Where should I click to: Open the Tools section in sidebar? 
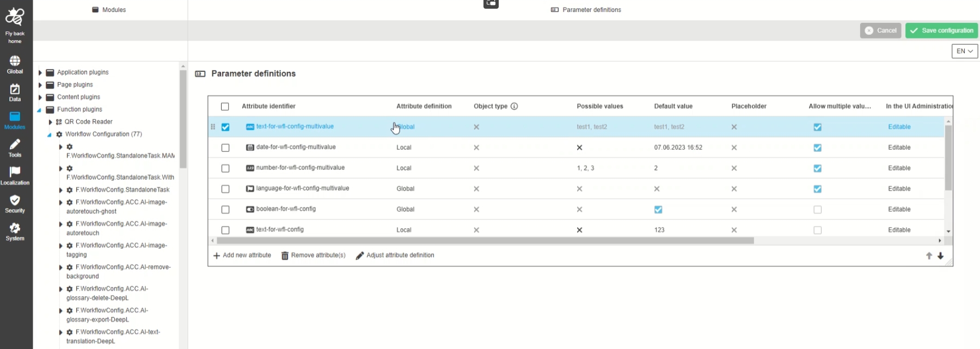point(15,145)
